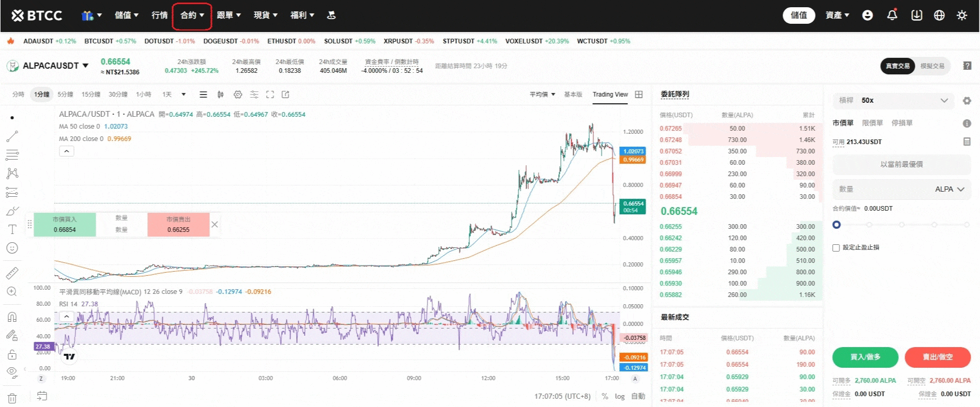Open the 行情 markets page
This screenshot has height=407, width=980.
(159, 15)
